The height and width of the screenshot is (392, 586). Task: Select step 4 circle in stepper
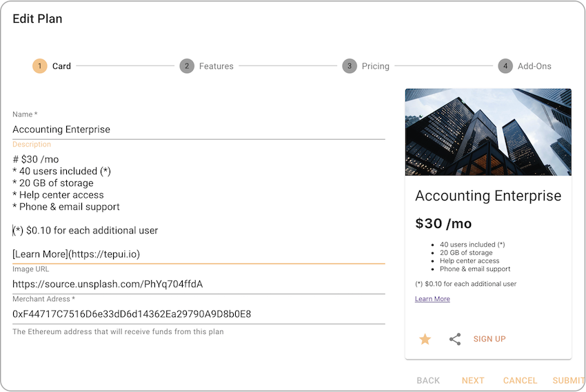click(505, 66)
